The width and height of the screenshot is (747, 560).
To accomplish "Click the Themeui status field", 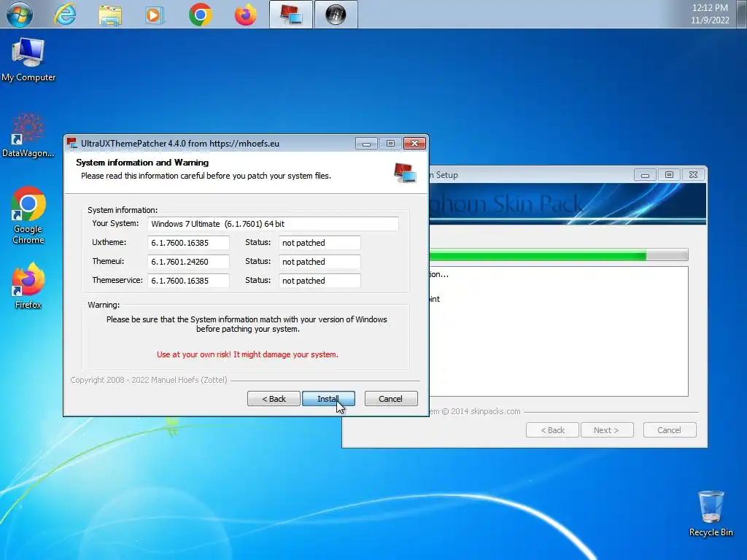I will tap(320, 262).
